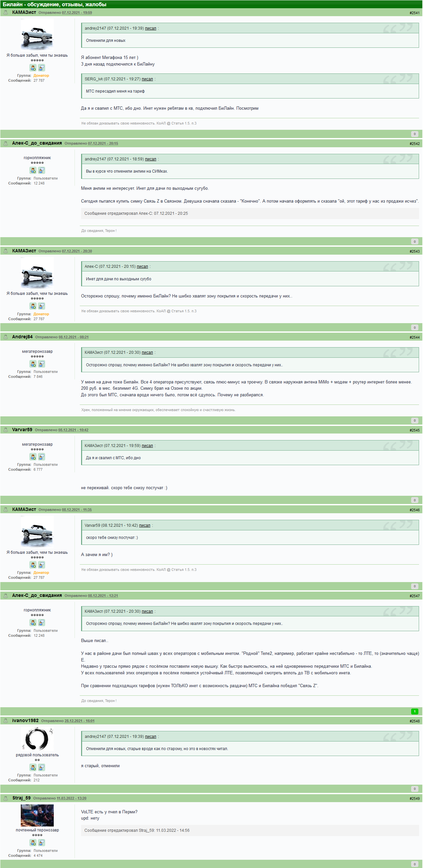Image resolution: width=423 pixels, height=868 pixels.
Task: Click add-friend icon under Andrej84's profile
Action: [33, 364]
